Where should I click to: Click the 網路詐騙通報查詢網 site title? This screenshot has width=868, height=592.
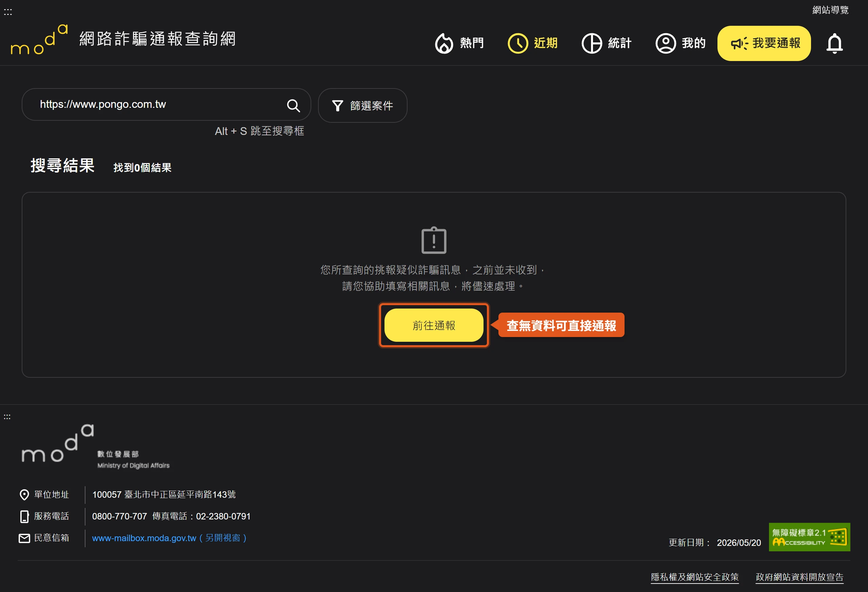click(x=158, y=39)
